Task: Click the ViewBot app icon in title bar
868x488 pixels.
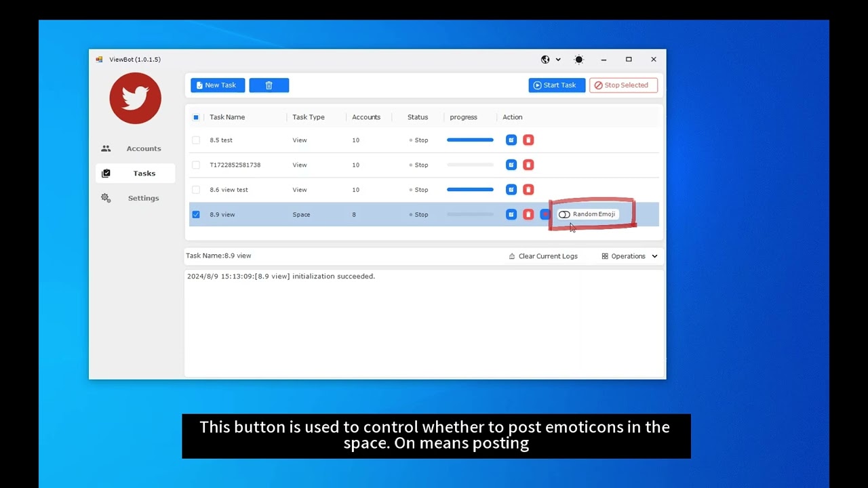Action: pos(100,60)
